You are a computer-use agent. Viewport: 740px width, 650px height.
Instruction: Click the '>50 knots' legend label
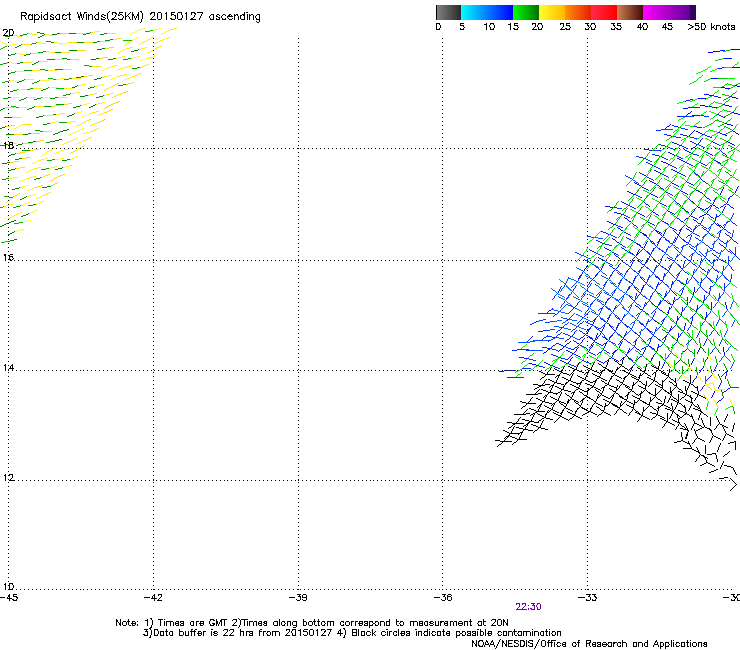[711, 27]
